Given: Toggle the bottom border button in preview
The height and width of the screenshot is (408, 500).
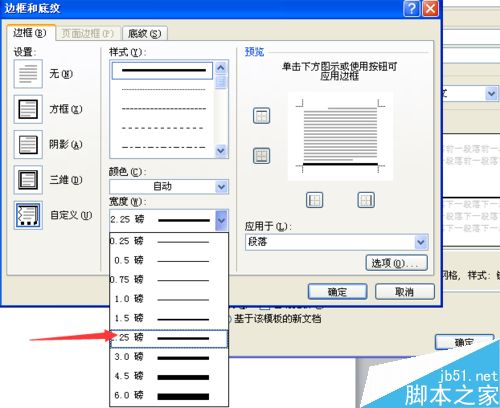Looking at the screenshot, I should click(x=261, y=156).
